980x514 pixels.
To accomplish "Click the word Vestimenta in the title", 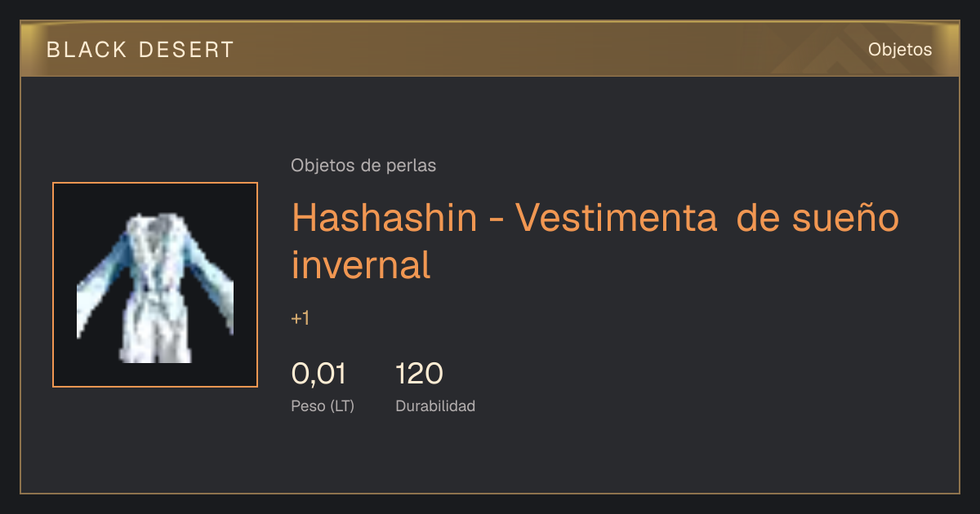I will pos(616,218).
